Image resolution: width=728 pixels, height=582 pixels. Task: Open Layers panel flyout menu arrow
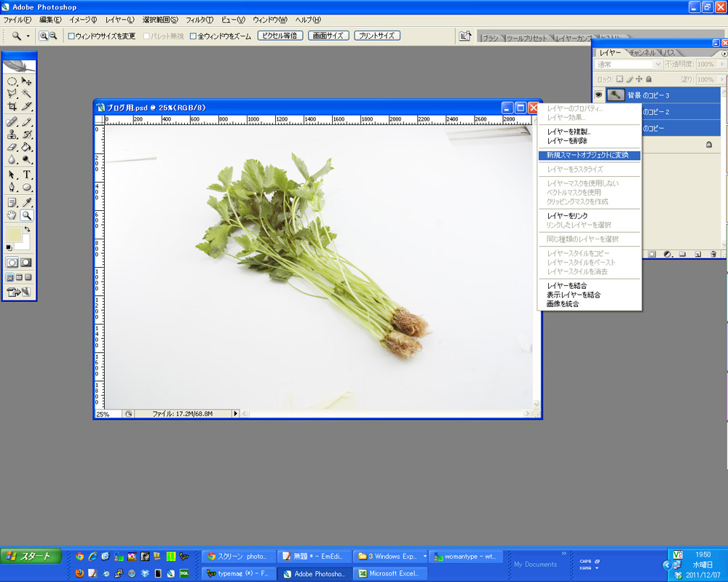tap(724, 53)
